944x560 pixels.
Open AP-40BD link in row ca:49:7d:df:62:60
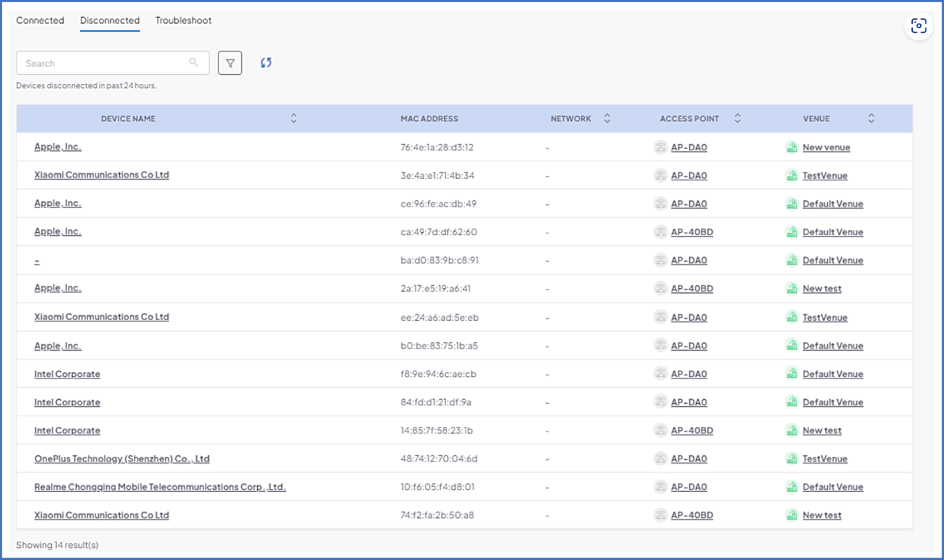coord(692,232)
